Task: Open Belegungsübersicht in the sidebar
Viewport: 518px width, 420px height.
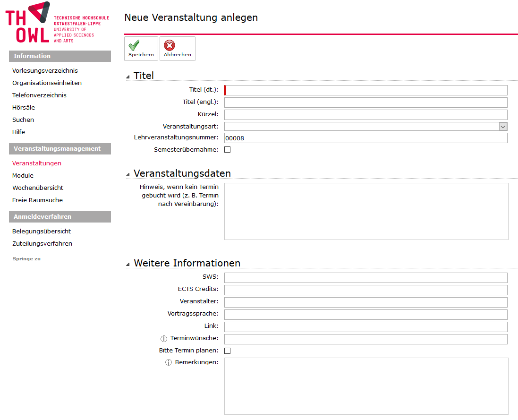Action: click(x=42, y=231)
